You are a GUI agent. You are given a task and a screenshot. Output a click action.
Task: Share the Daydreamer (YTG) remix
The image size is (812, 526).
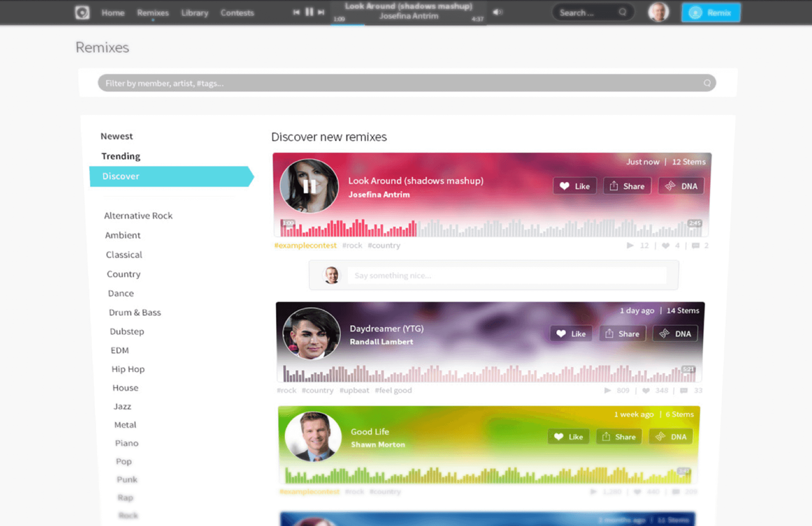point(622,334)
